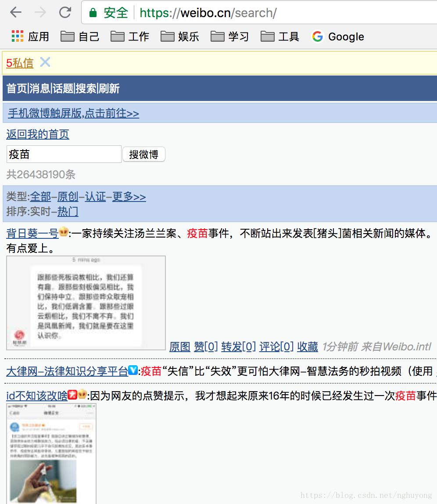
Task: Open 大律网-法律知识分享平台 profile
Action: [x=67, y=371]
